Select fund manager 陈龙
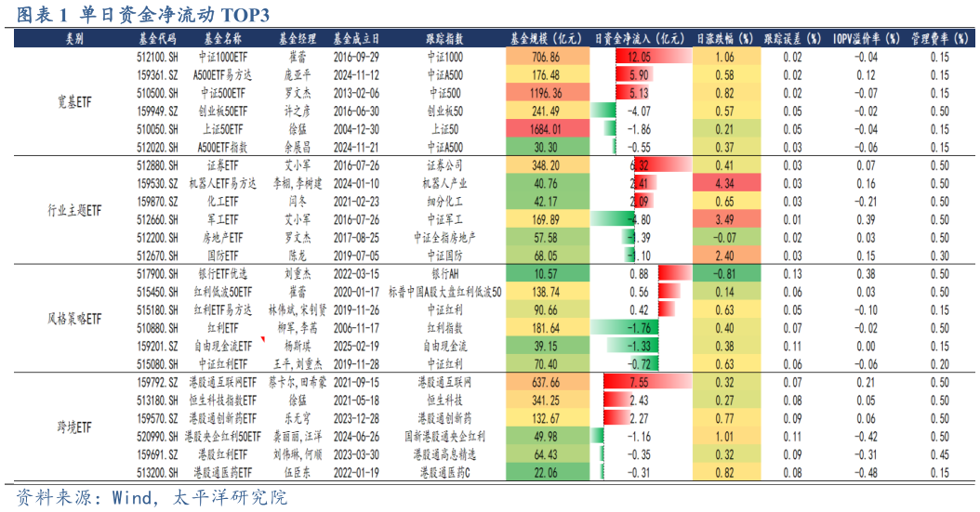 298,256
